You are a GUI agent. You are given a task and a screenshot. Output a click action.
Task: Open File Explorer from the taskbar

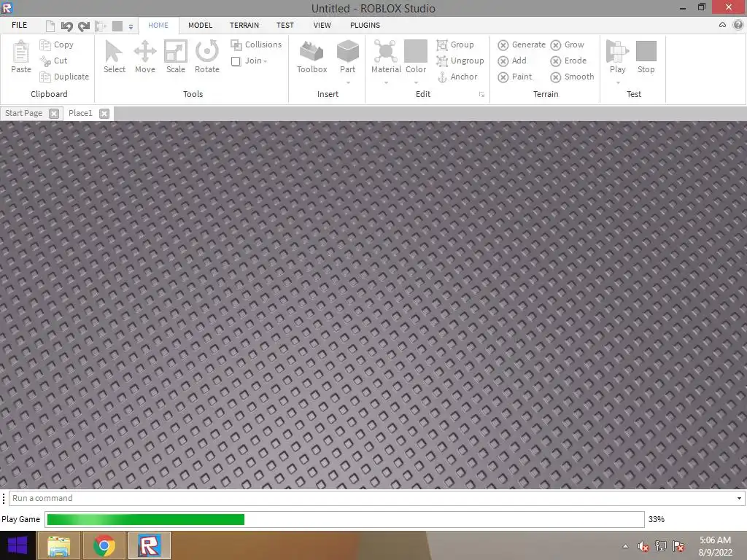click(58, 545)
